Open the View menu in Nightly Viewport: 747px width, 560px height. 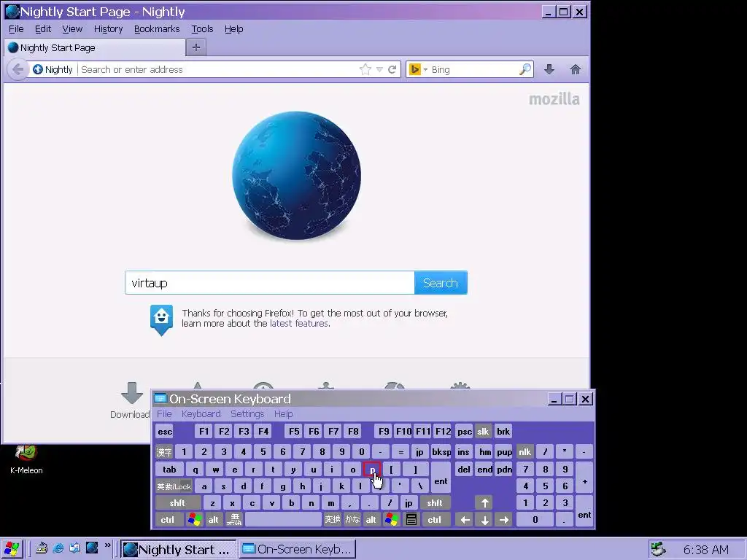click(x=72, y=29)
